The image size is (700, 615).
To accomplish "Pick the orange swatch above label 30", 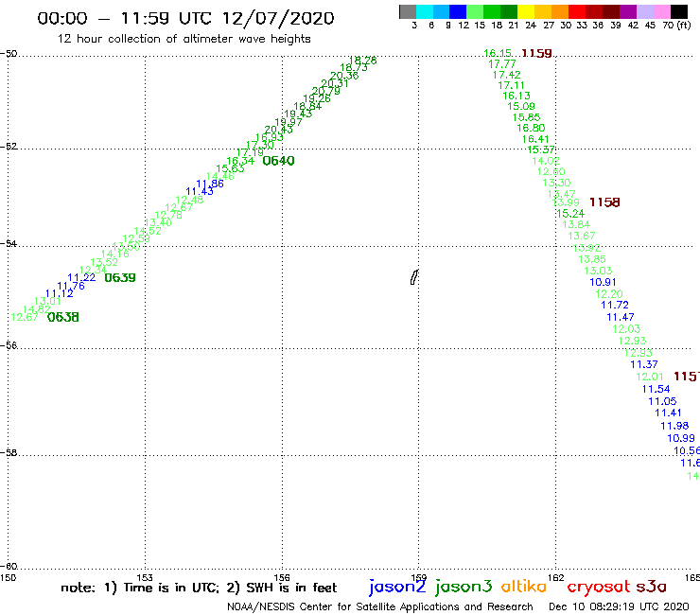I will 560,12.
